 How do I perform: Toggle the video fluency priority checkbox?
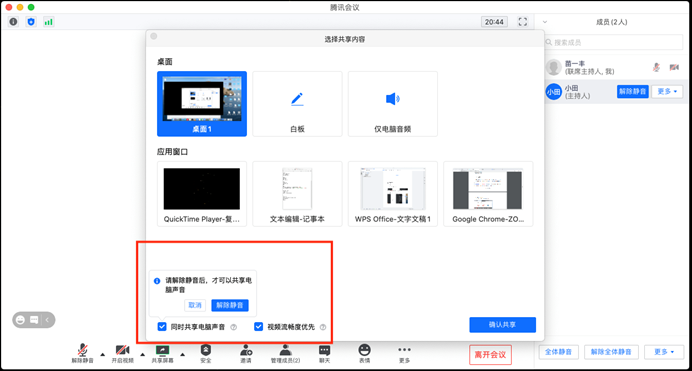[259, 326]
